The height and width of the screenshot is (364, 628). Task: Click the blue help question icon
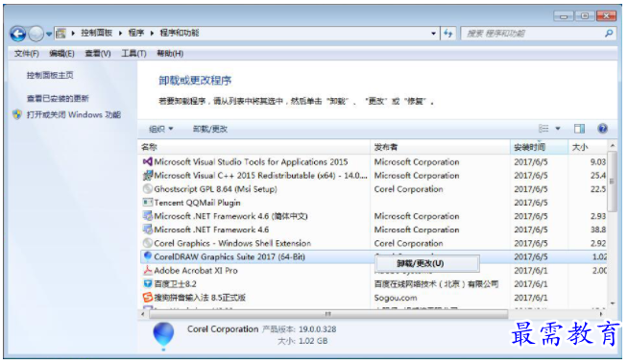pos(602,129)
